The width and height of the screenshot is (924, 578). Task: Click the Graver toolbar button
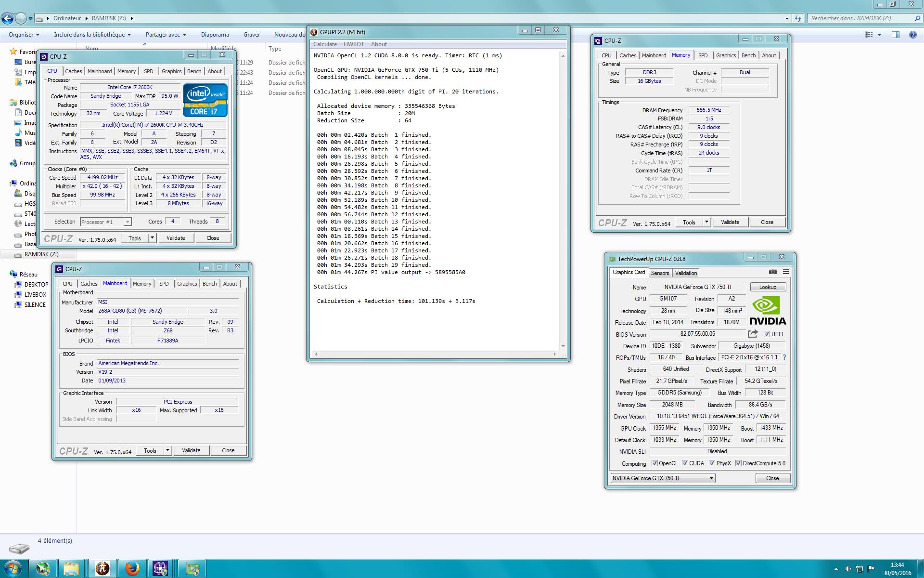(x=252, y=35)
